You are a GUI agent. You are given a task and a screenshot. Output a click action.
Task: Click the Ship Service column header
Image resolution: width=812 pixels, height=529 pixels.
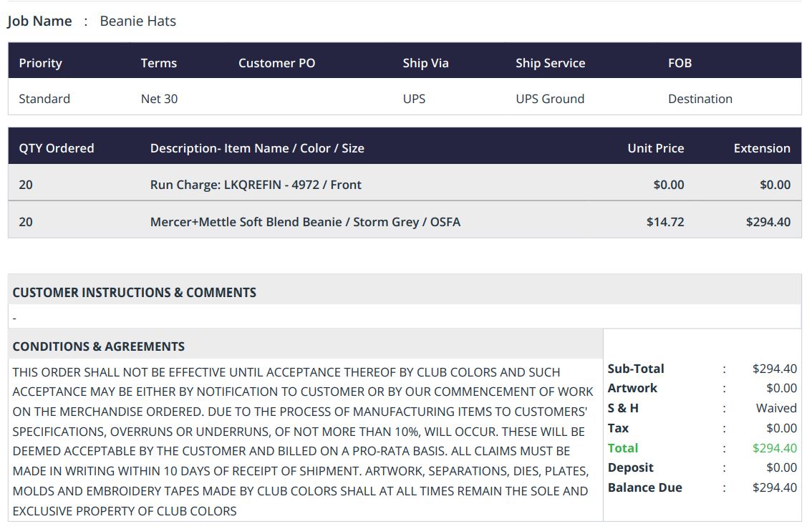pos(550,63)
